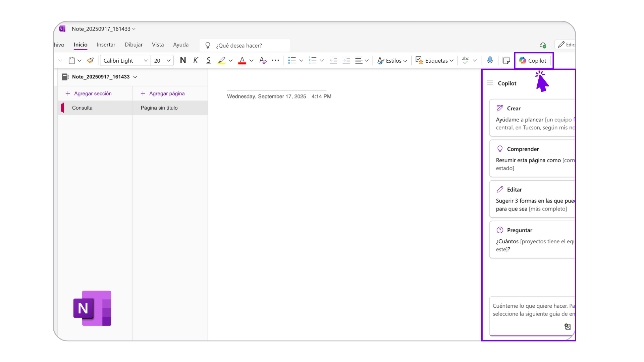Toggle the bulleted list button
Screen dimensions: 644x362
click(292, 60)
